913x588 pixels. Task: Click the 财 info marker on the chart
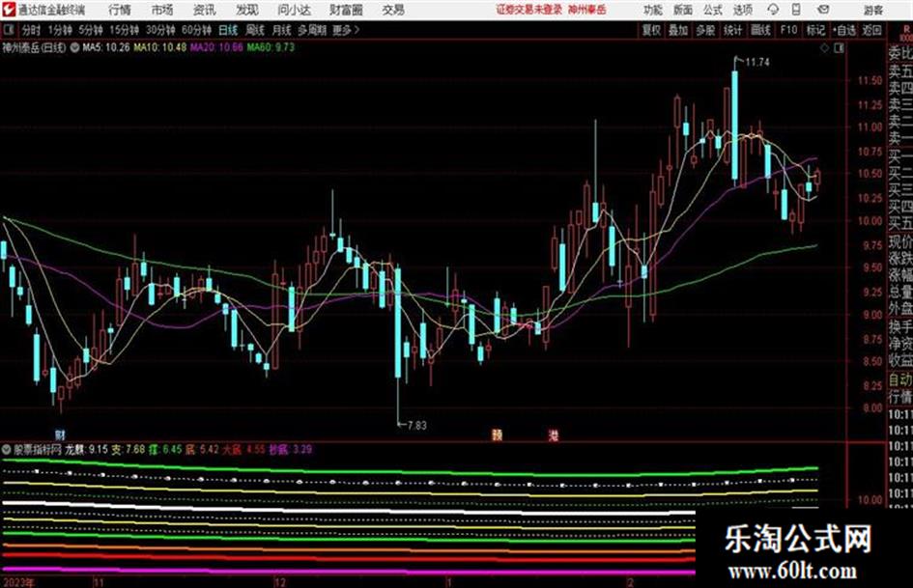60,434
